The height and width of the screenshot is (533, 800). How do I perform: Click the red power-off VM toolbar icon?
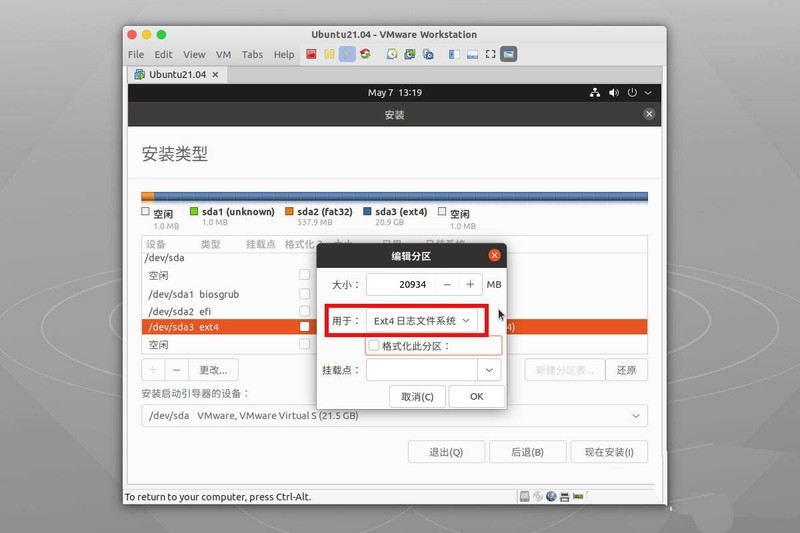312,54
